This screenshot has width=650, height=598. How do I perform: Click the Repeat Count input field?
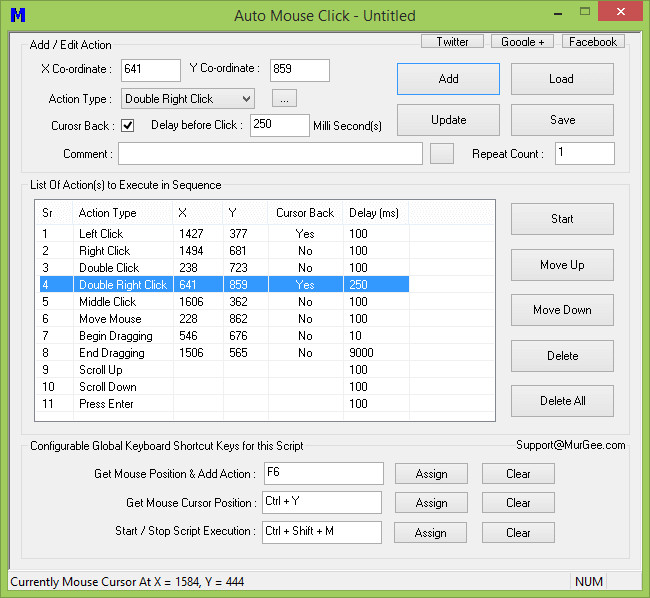(x=584, y=153)
